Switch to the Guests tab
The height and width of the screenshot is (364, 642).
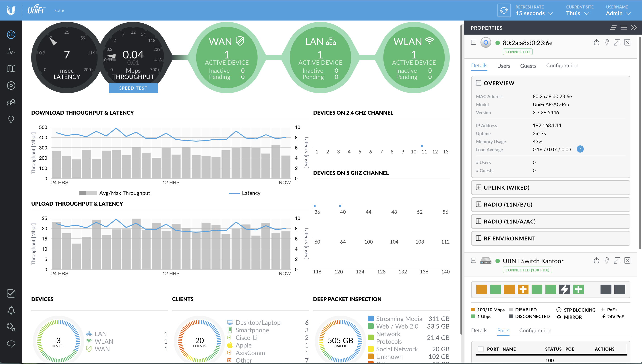(528, 66)
